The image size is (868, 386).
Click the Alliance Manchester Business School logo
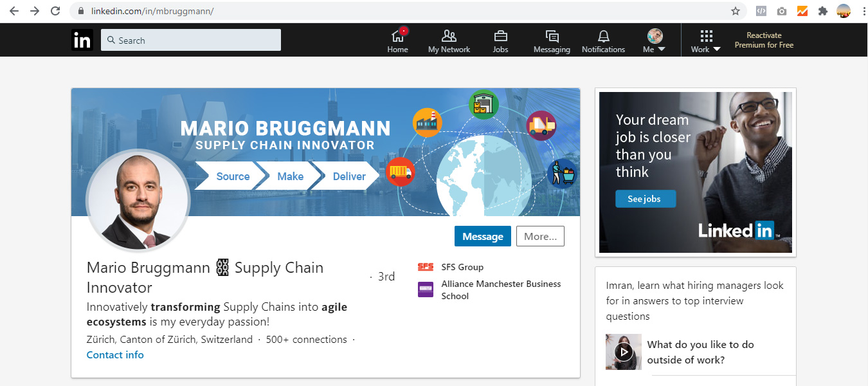point(426,289)
